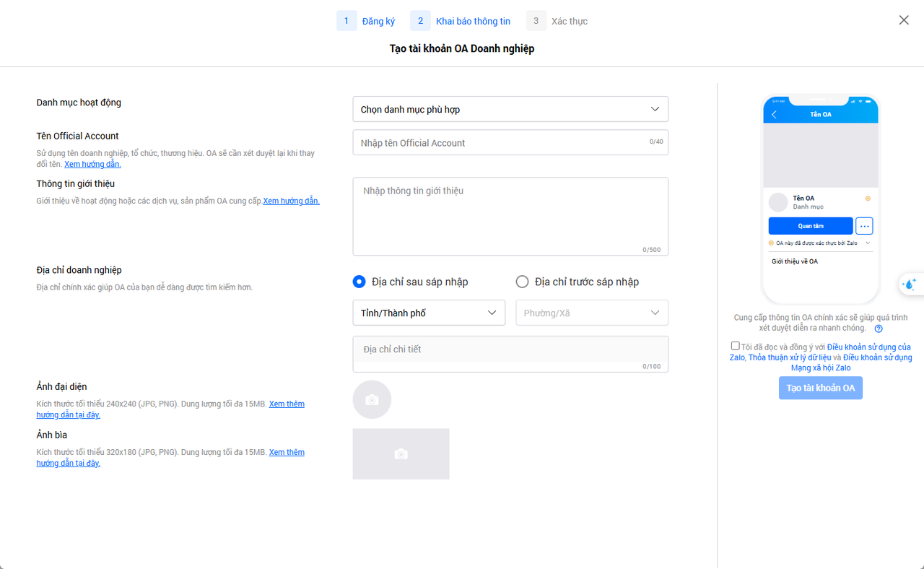Click back arrow in phone preview header

(x=775, y=115)
